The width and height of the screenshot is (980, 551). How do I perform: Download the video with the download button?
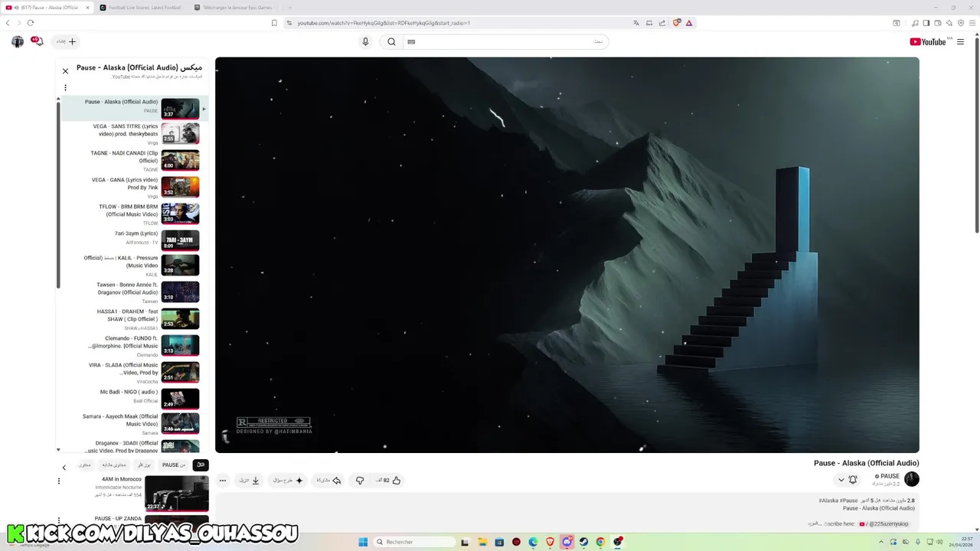pyautogui.click(x=250, y=481)
